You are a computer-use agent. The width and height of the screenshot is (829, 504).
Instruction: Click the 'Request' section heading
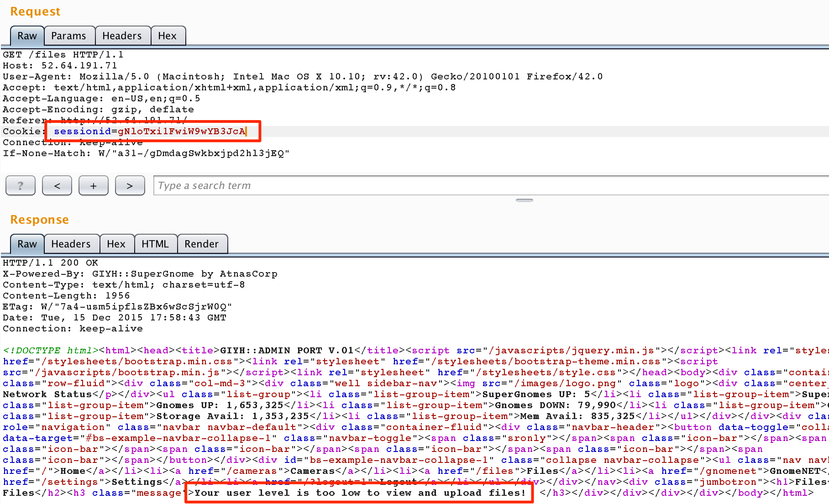pyautogui.click(x=35, y=11)
